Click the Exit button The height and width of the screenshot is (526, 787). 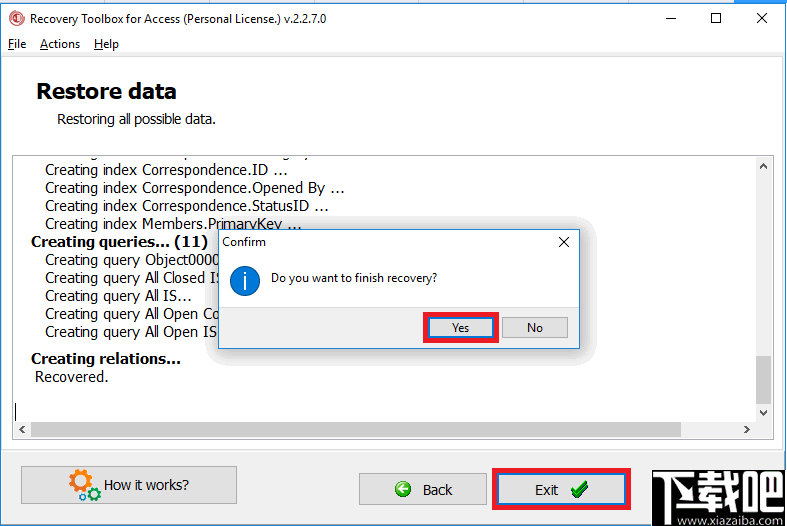[561, 489]
